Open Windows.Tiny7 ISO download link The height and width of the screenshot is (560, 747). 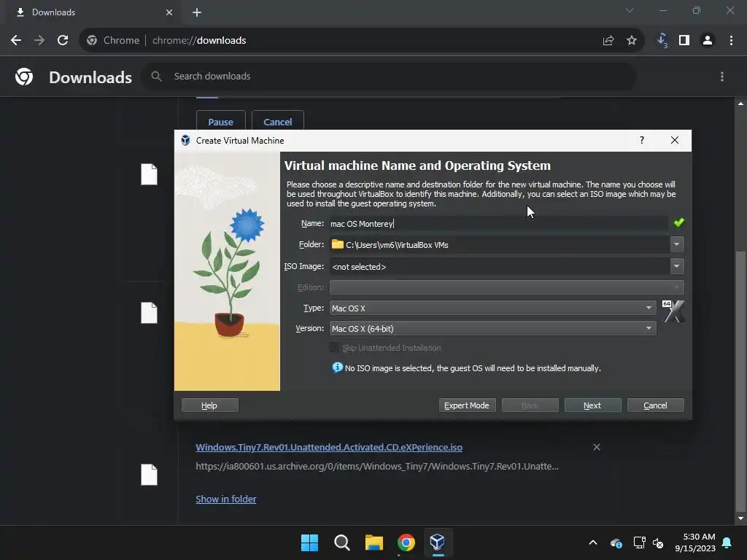[329, 447]
